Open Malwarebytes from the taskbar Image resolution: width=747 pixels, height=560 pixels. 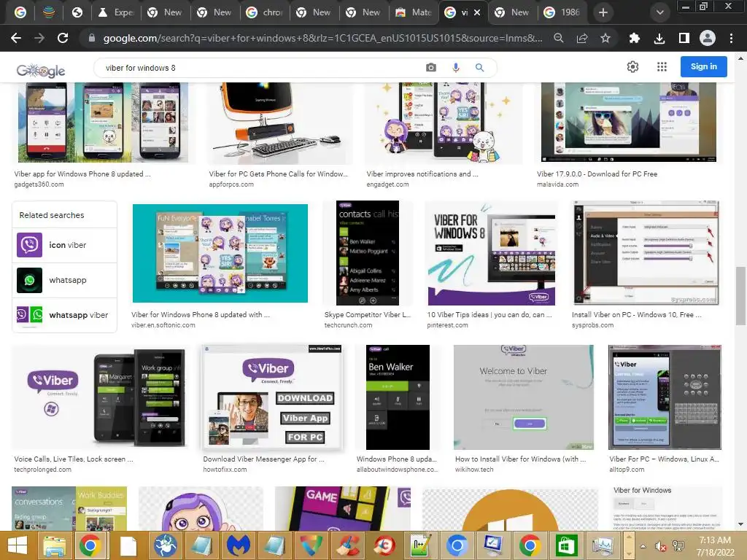pyautogui.click(x=239, y=545)
